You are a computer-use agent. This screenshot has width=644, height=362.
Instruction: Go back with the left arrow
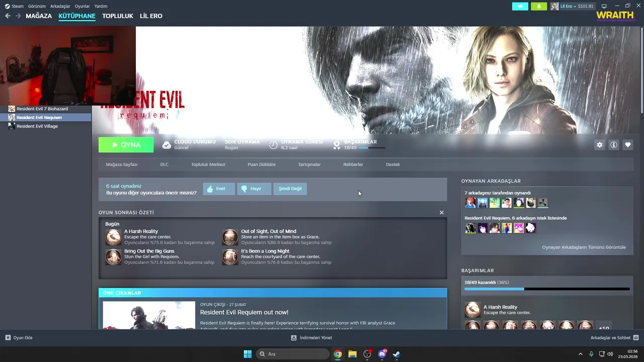(8, 16)
